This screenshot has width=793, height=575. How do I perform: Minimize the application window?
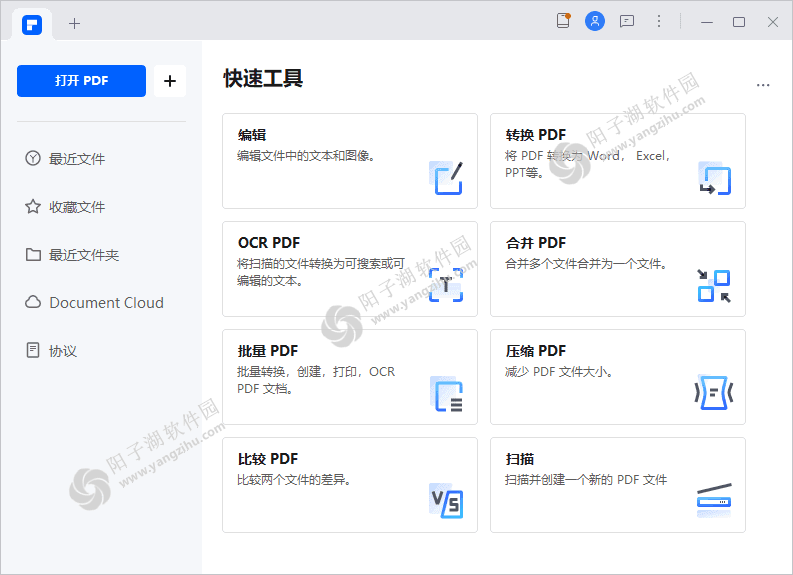(x=707, y=22)
